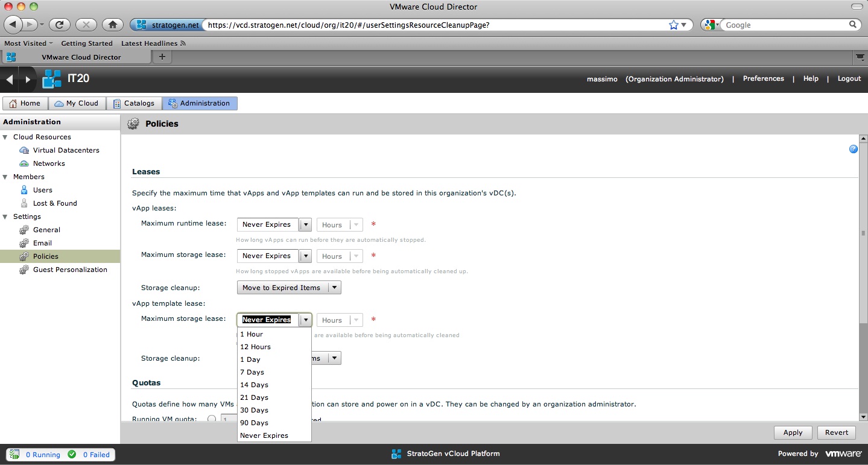Screen dimensions: 868x465
Task: Open the My Cloud tab
Action: tap(77, 103)
